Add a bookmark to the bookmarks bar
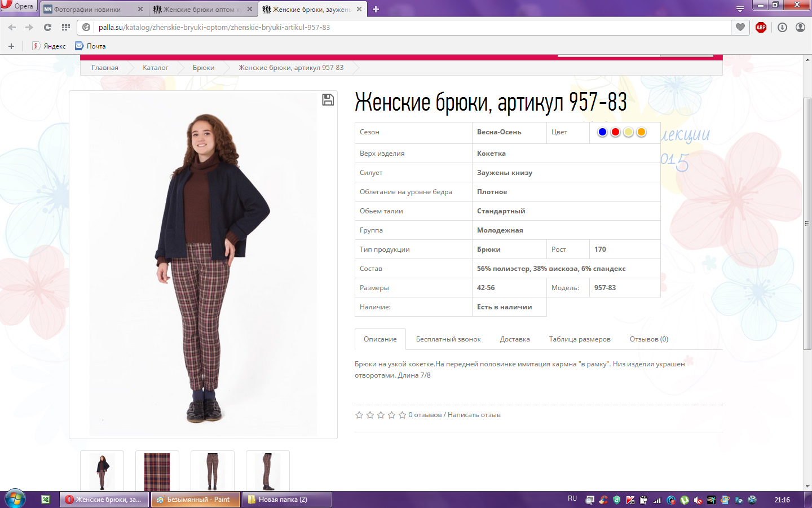 tap(11, 46)
